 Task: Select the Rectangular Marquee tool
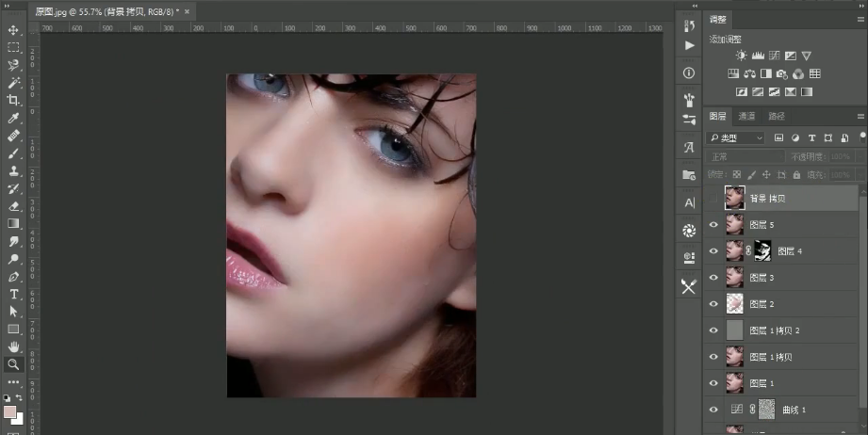[x=13, y=47]
